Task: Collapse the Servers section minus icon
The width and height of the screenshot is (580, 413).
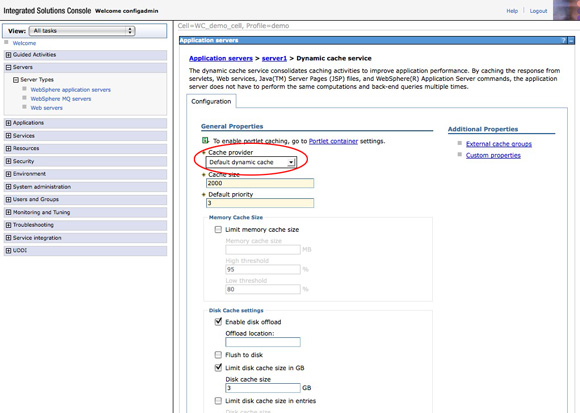Action: tap(8, 67)
